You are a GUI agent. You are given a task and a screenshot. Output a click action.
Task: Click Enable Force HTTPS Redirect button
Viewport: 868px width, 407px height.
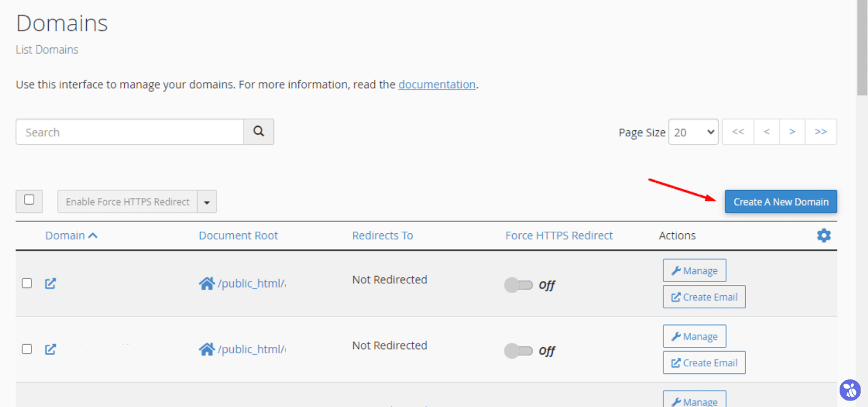[127, 202]
